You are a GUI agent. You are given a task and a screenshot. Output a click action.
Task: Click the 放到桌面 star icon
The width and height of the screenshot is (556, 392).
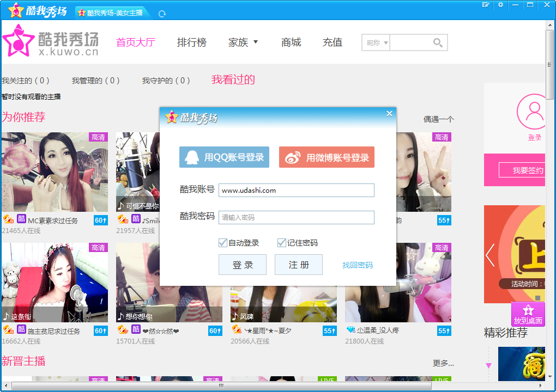tap(528, 310)
